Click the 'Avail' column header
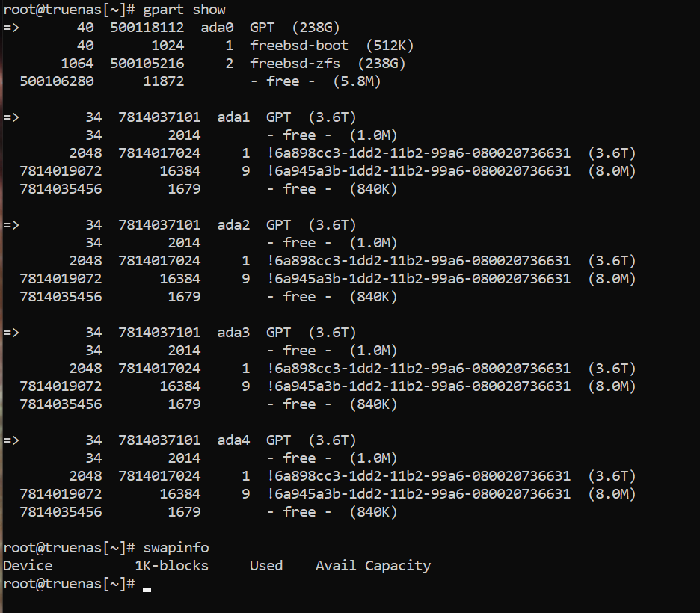Viewport: 700px width, 613px height. point(336,566)
